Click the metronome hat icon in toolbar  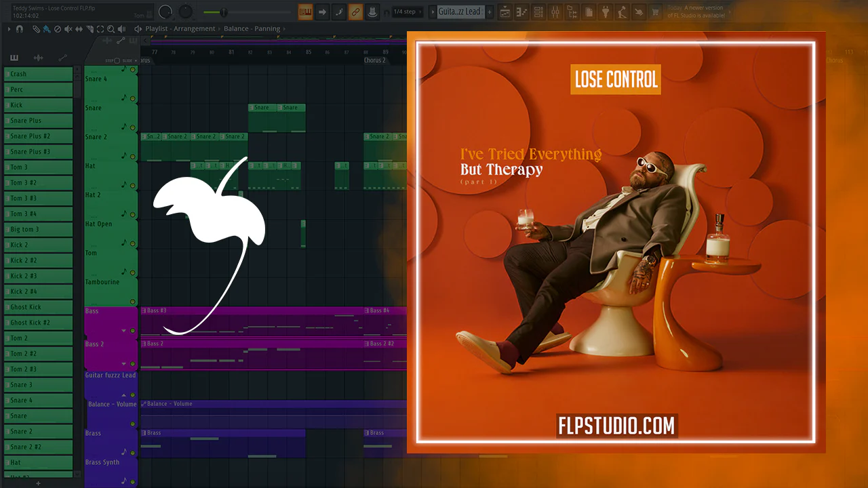coord(372,12)
